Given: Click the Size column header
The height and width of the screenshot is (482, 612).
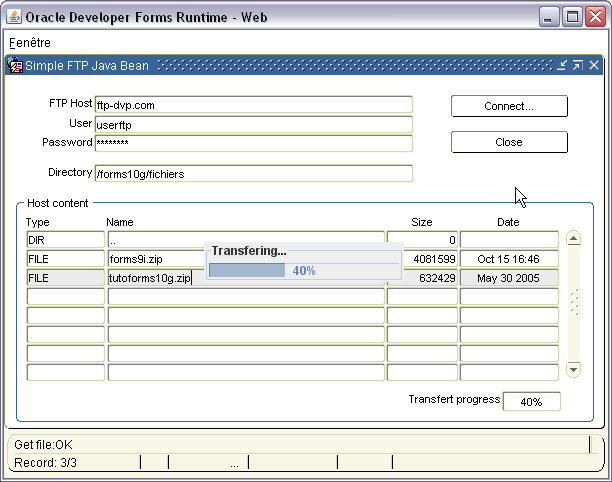Looking at the screenshot, I should [x=422, y=222].
